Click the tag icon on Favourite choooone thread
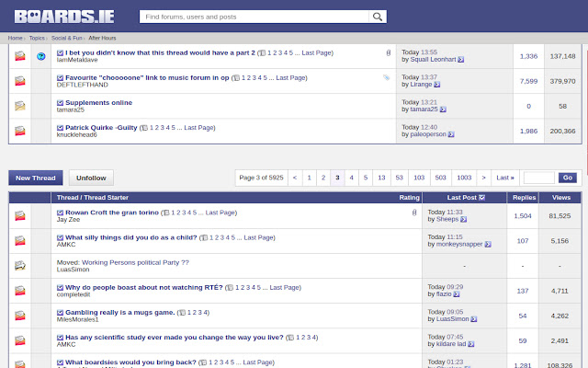 point(386,77)
